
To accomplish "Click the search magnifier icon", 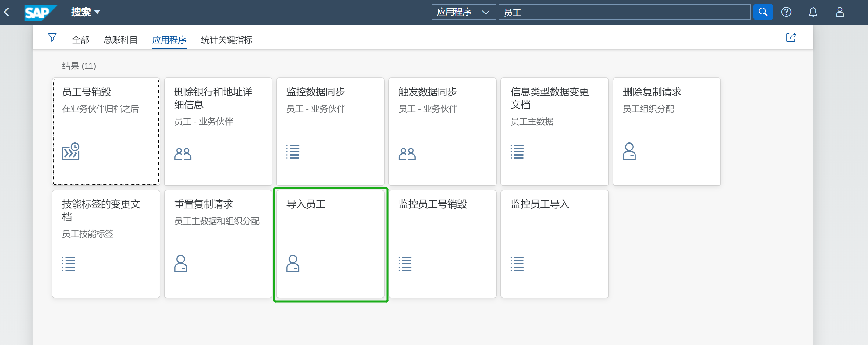I will [x=763, y=12].
